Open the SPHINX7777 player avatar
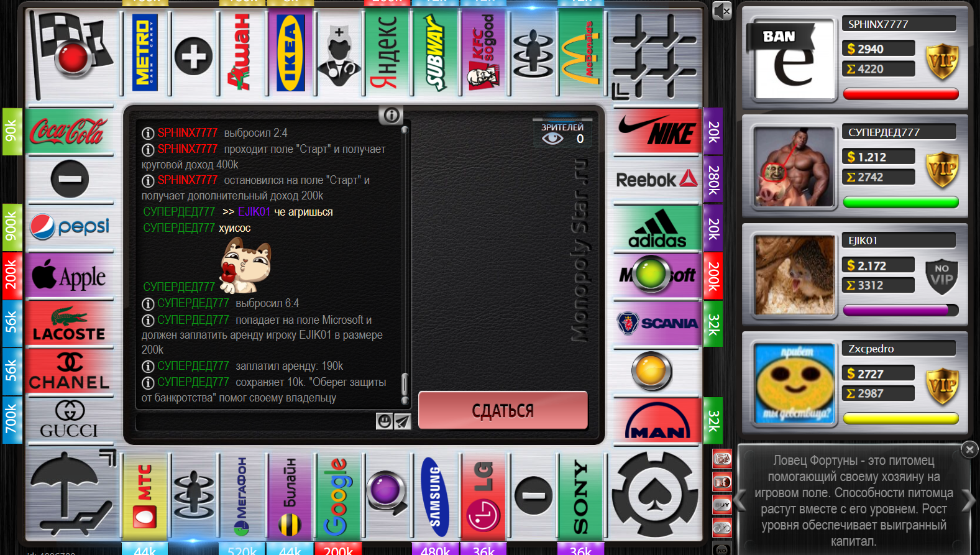 794,59
